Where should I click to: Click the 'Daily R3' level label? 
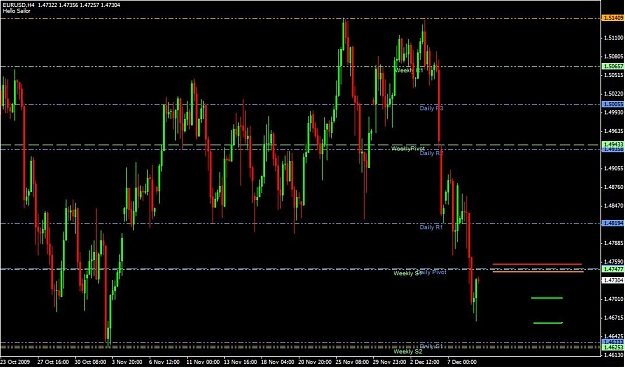(x=431, y=108)
